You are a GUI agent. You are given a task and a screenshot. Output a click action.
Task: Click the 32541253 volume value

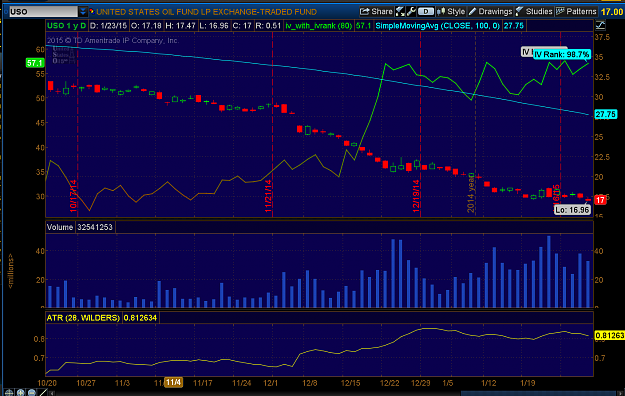click(95, 227)
